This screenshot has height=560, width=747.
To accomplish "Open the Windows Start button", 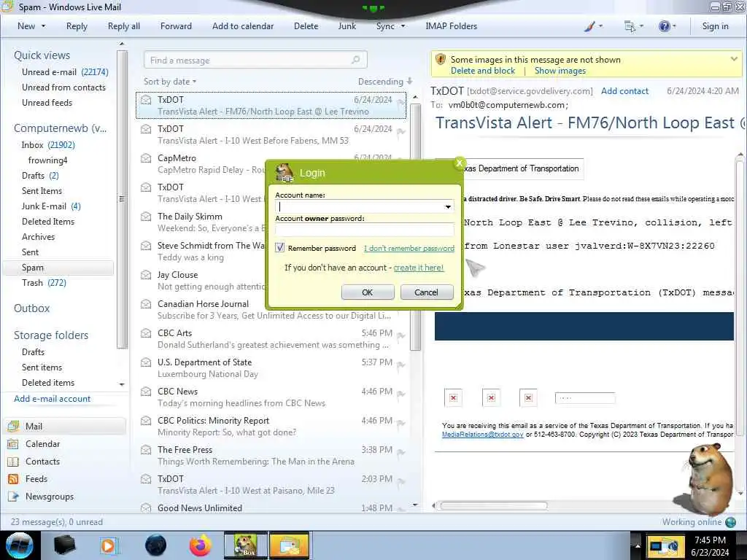I will [x=19, y=545].
